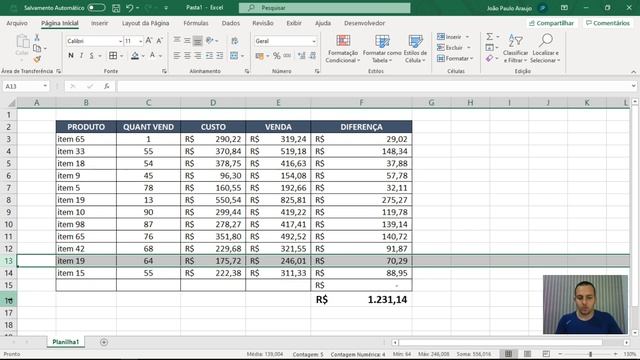Click the Select All corner button
Viewport: 640px width, 360px height.
point(11,102)
